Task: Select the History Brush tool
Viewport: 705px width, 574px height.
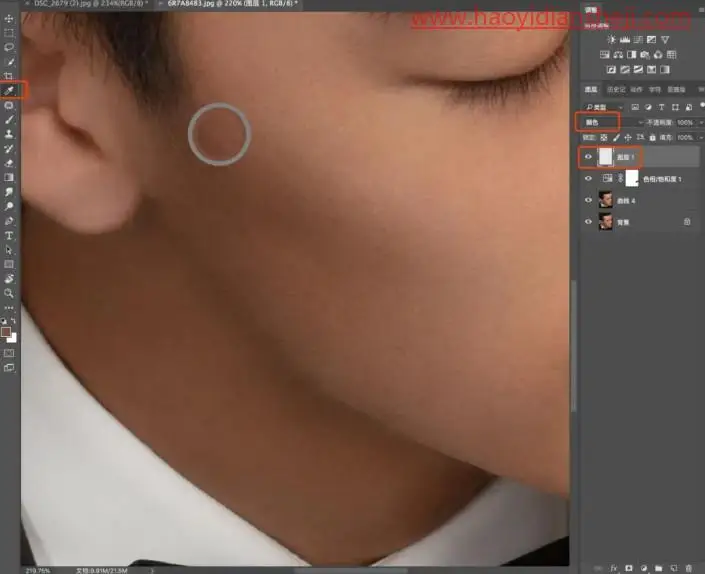Action: [9, 148]
